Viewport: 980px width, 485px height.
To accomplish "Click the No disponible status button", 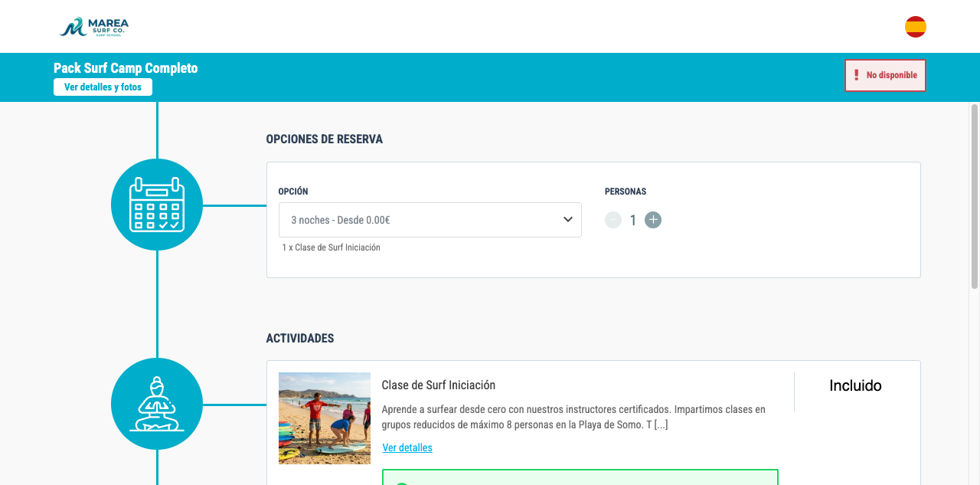I will [x=886, y=75].
